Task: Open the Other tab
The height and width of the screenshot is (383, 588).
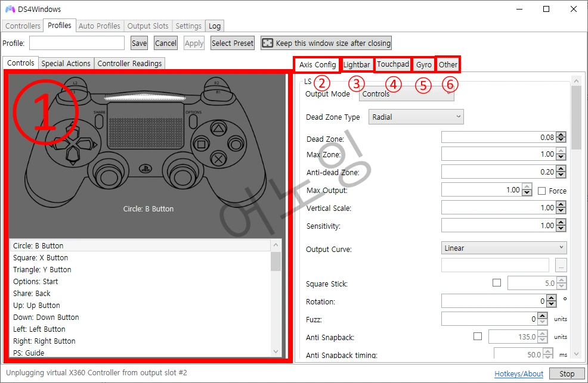Action: [x=448, y=65]
